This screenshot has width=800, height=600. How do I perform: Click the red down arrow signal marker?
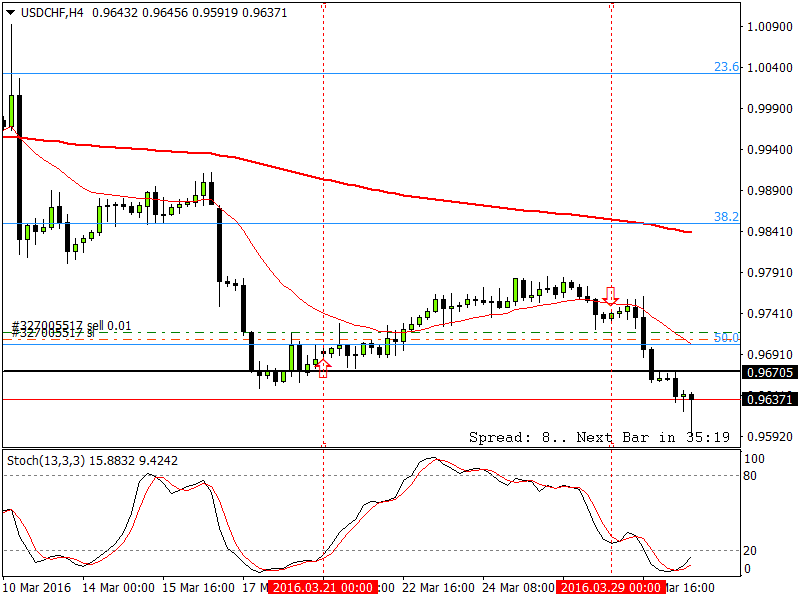pyautogui.click(x=610, y=296)
